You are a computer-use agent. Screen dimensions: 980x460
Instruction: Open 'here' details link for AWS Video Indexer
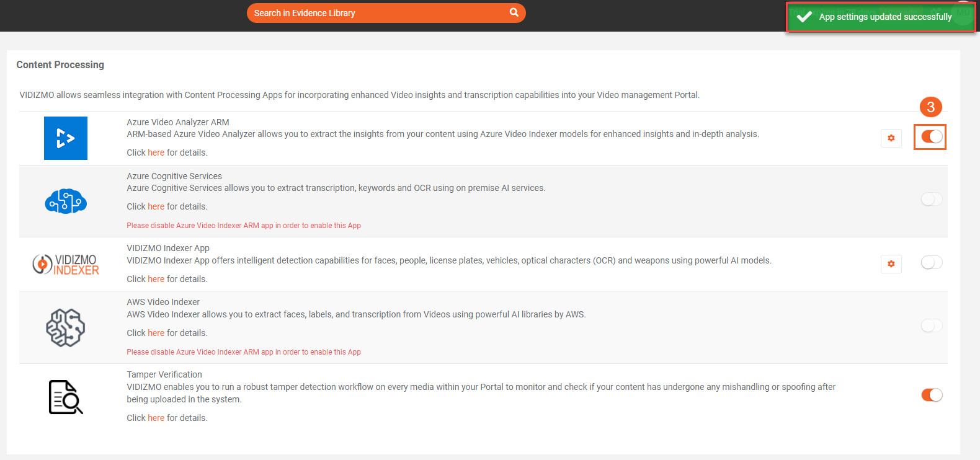point(156,333)
